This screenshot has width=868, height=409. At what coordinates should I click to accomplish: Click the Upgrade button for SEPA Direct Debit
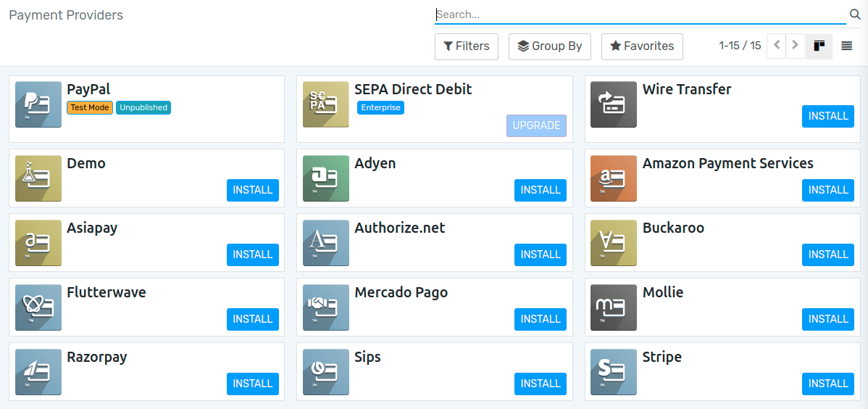[536, 125]
